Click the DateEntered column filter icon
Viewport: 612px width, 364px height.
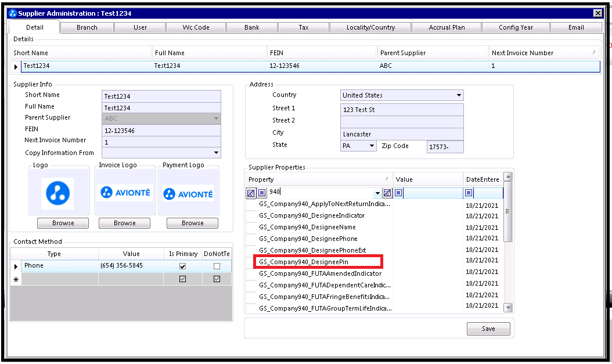[469, 192]
